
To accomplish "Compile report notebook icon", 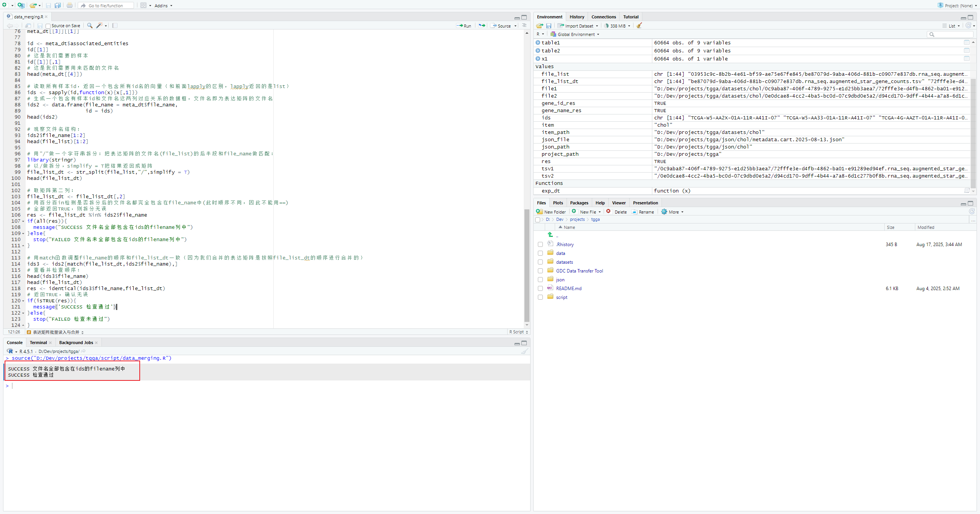I will coord(115,26).
